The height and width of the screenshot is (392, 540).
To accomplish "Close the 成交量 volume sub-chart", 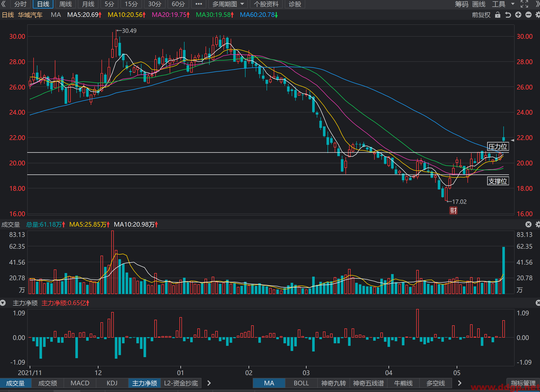I will pyautogui.click(x=528, y=224).
